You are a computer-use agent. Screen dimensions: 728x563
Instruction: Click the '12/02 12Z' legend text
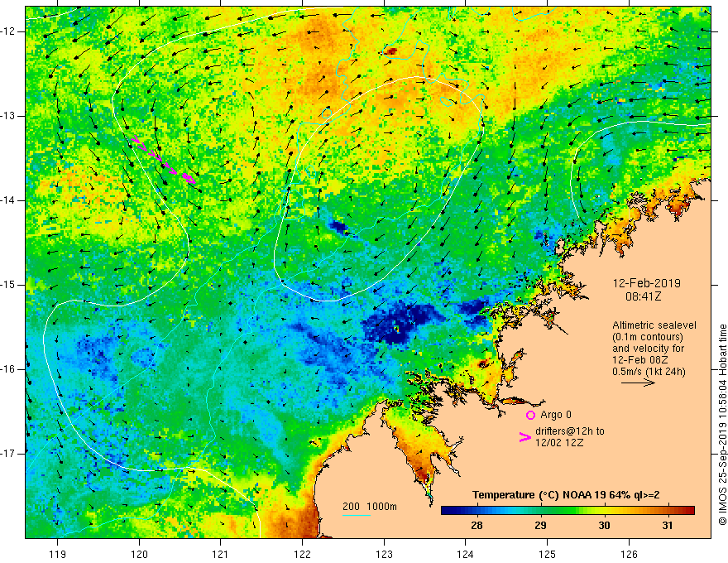559,443
